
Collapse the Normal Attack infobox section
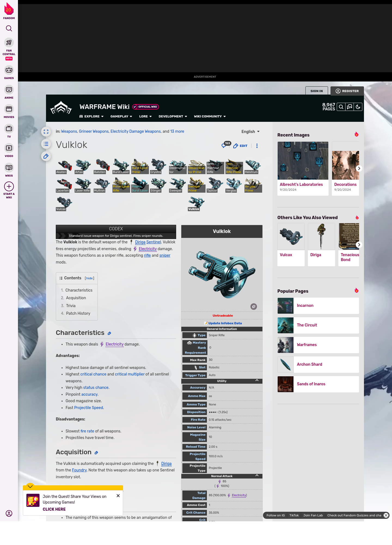click(257, 476)
